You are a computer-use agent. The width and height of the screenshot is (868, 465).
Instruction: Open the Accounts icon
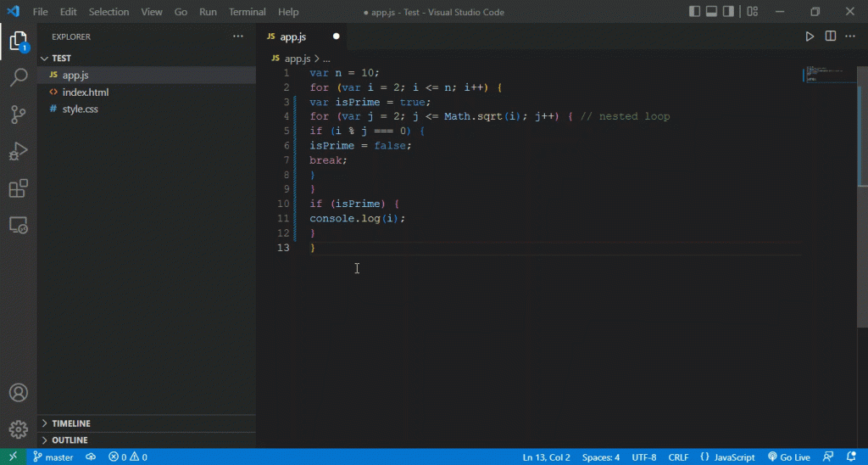click(x=19, y=392)
